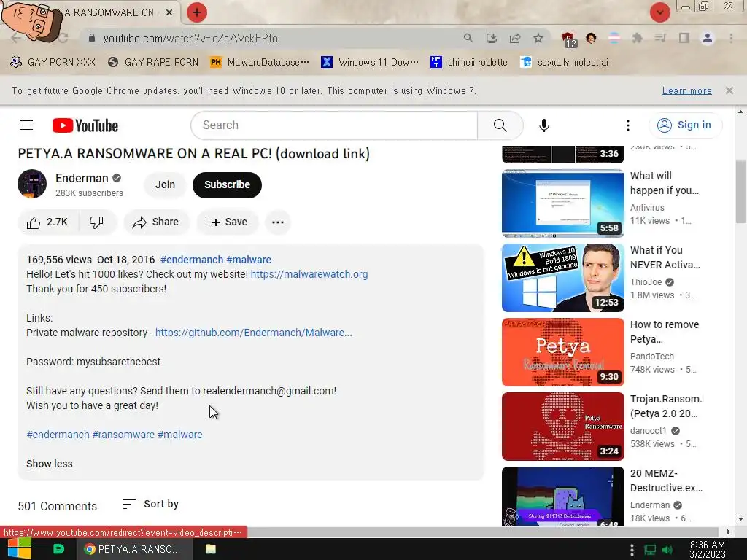Open 'How to remove Petya' video thumbnail
This screenshot has width=747, height=560.
pos(563,352)
